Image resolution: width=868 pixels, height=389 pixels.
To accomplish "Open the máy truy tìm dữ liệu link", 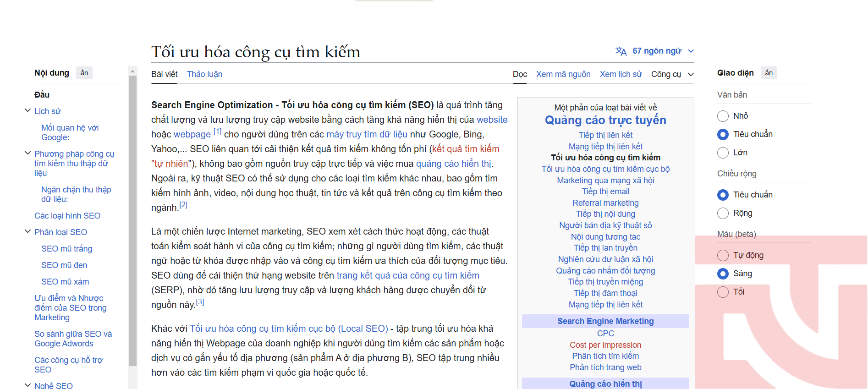I will (x=367, y=134).
